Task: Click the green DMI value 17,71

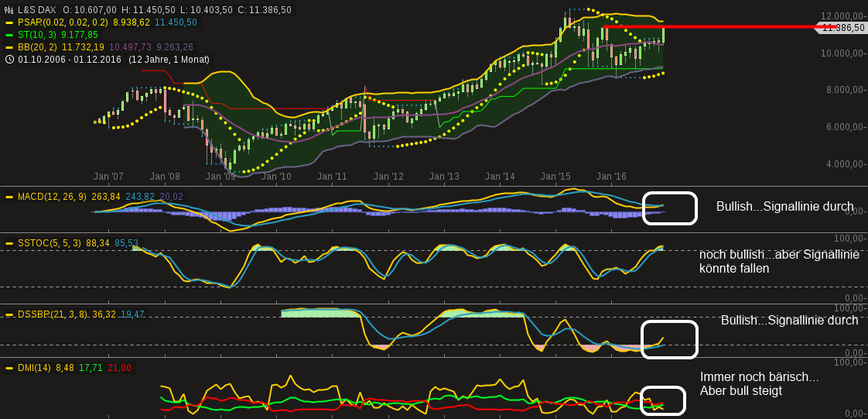Action: click(x=91, y=368)
